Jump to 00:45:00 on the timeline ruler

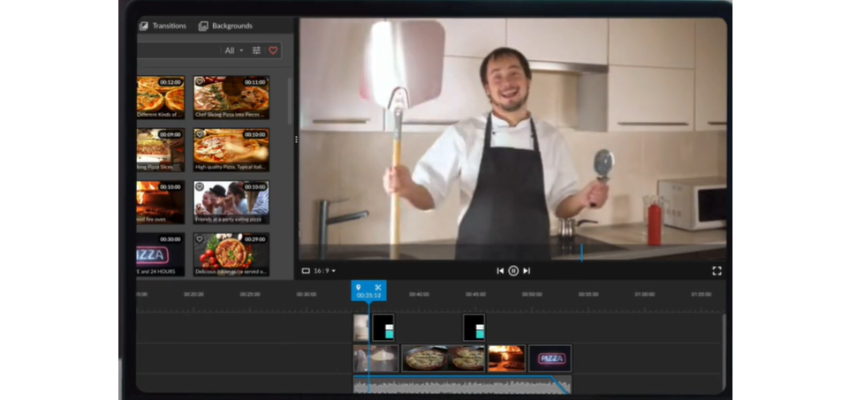tap(475, 294)
